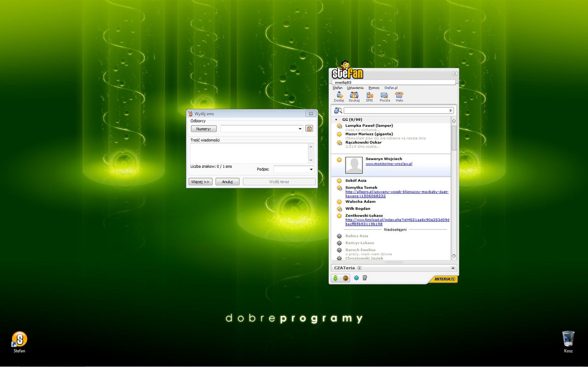Screen dimensions: 588x367
Task: Click the INTERIA.PL logo badge
Action: pos(444,279)
